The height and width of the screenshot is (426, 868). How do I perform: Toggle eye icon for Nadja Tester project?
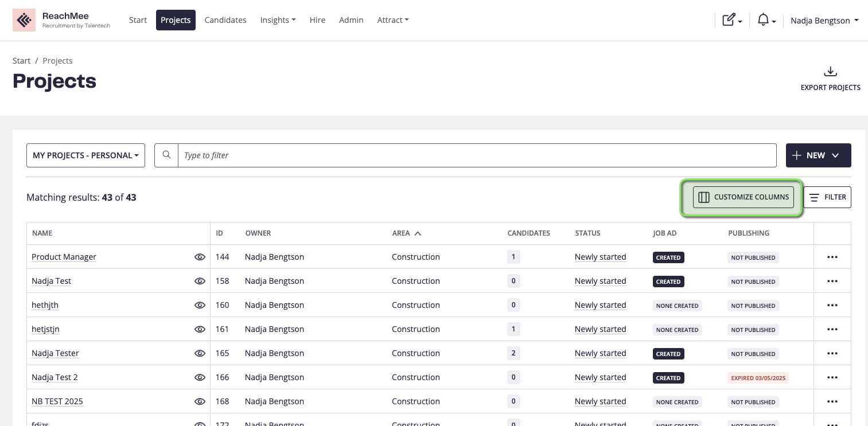point(200,354)
